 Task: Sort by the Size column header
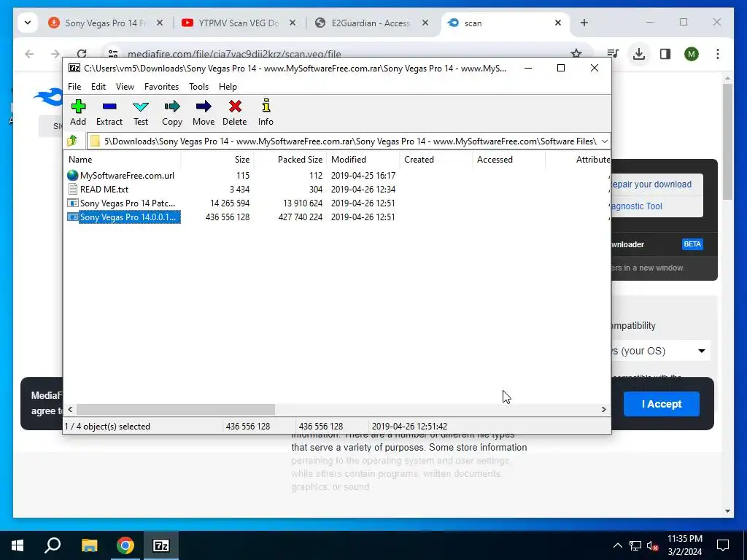point(217,160)
